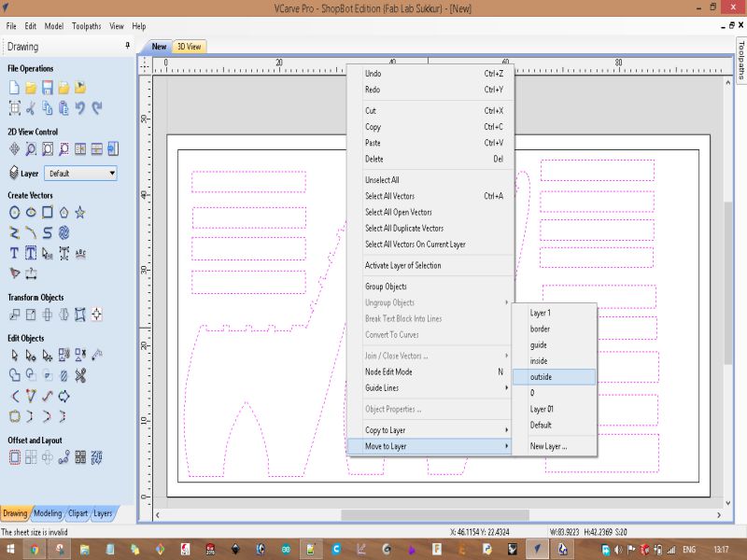The width and height of the screenshot is (747, 560).
Task: Select the Draw Text tool
Action: pyautogui.click(x=14, y=253)
